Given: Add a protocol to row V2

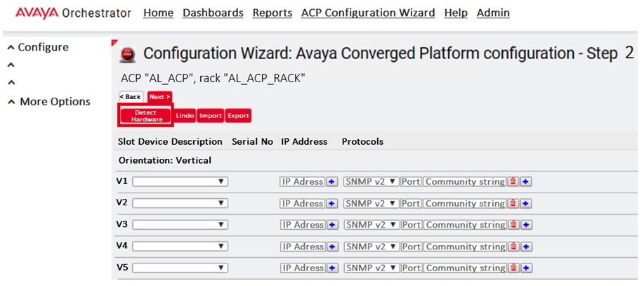Looking at the screenshot, I should point(526,203).
